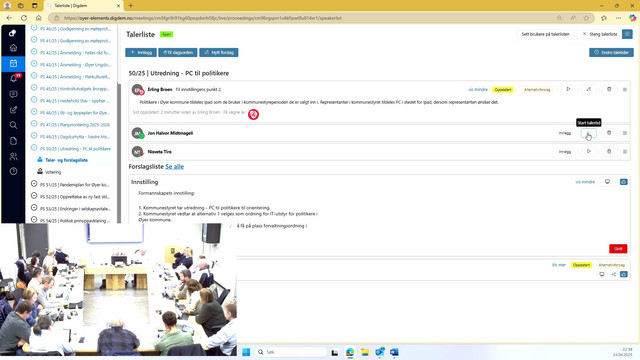This screenshot has height=360, width=640.
Task: Expand the bottom proposal with Vis mer
Action: (559, 265)
